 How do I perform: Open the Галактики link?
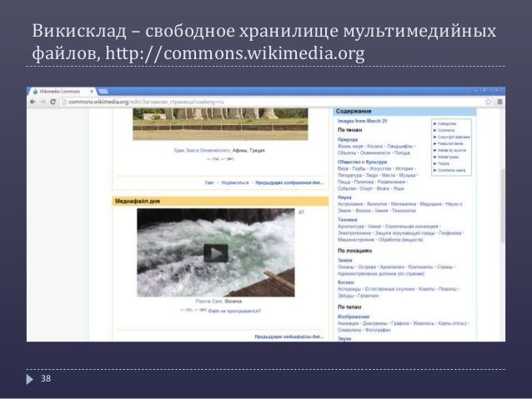coord(368,296)
